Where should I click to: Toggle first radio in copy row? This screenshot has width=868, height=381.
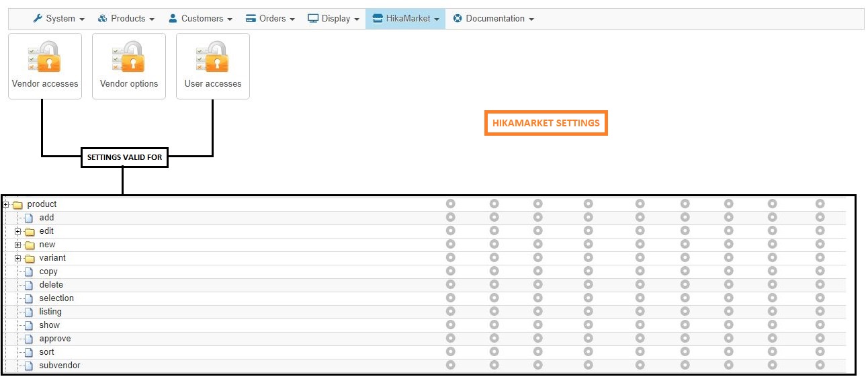pos(450,271)
